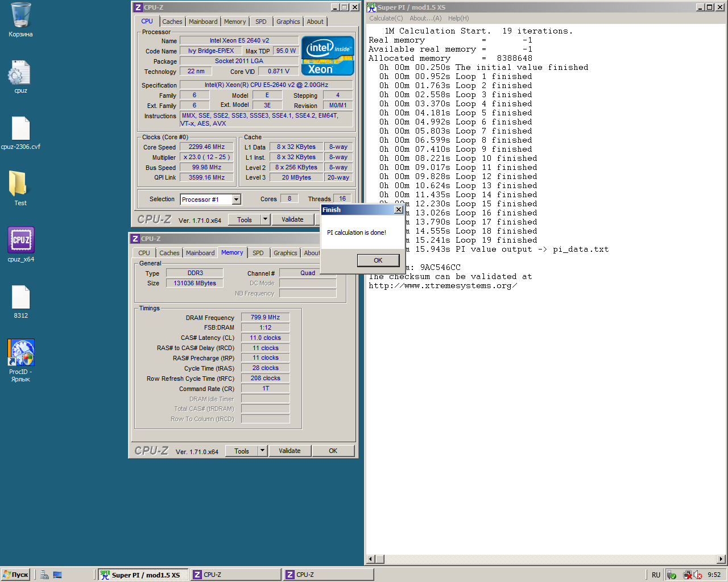Click the RU language indicator in tray
This screenshot has height=582, width=728.
tap(656, 575)
